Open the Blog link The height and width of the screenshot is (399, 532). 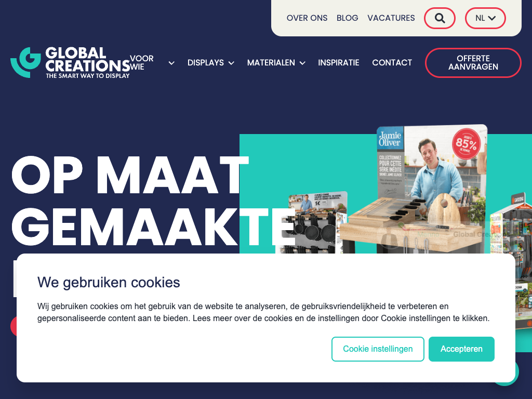[347, 18]
